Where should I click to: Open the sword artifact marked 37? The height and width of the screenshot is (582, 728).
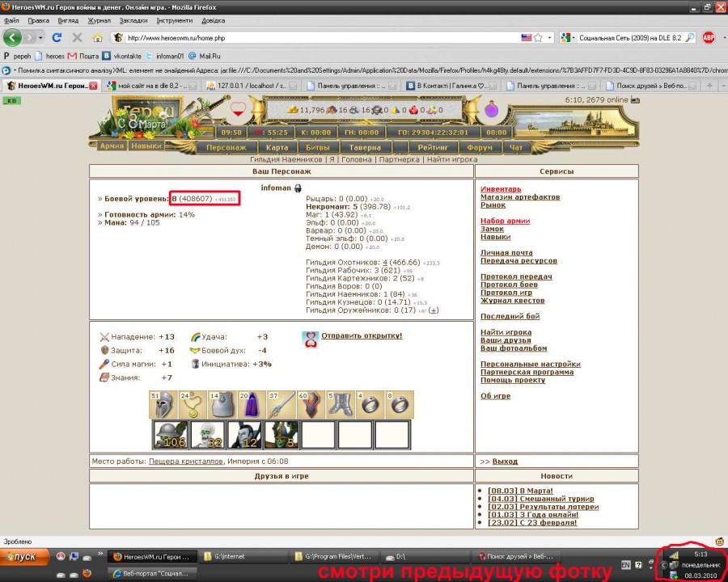click(281, 405)
